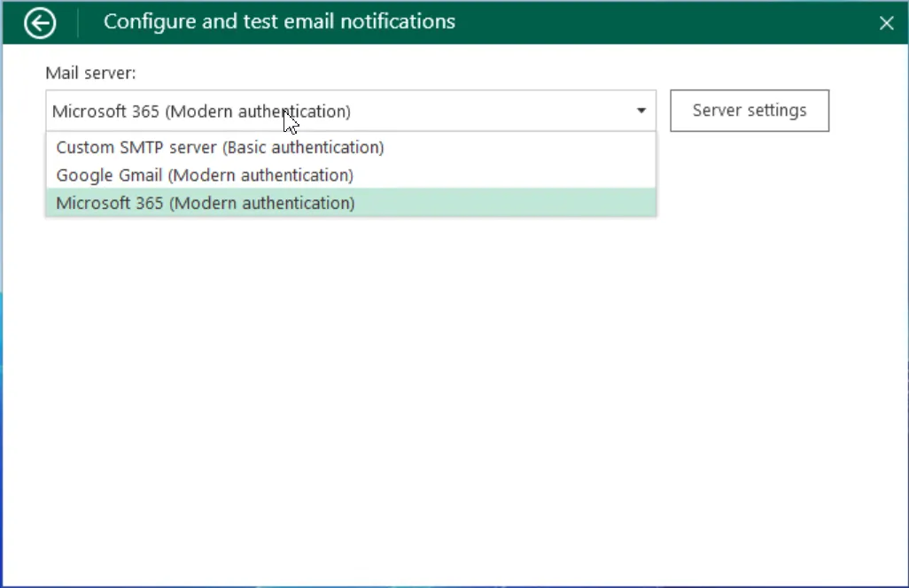The height and width of the screenshot is (588, 909).
Task: Click blank area beneath Server settings button
Action: [750, 177]
